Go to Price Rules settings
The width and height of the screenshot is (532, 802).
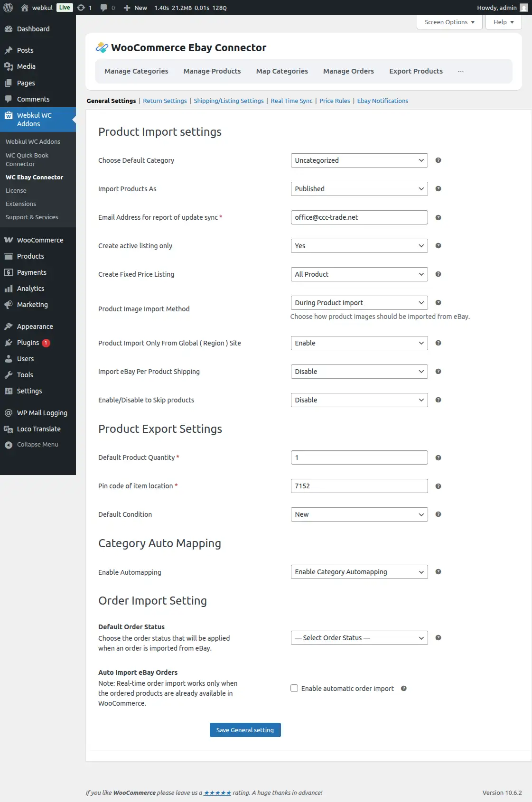click(x=335, y=101)
